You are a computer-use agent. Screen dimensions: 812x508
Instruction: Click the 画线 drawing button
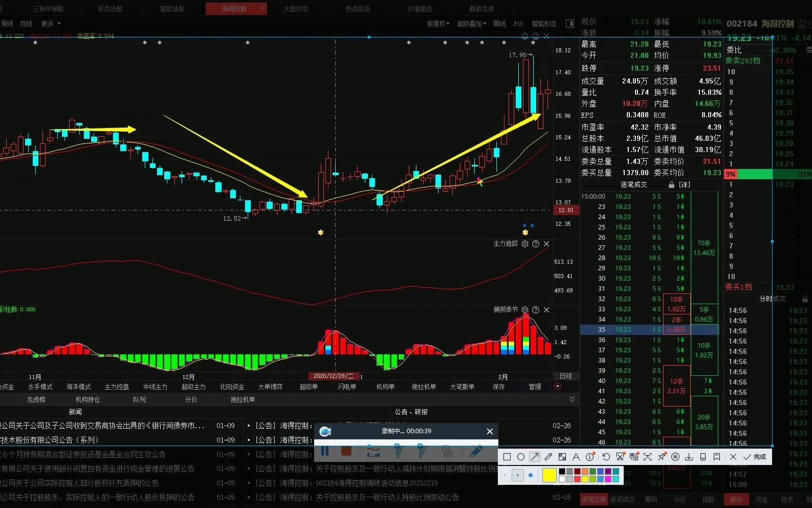pos(499,24)
